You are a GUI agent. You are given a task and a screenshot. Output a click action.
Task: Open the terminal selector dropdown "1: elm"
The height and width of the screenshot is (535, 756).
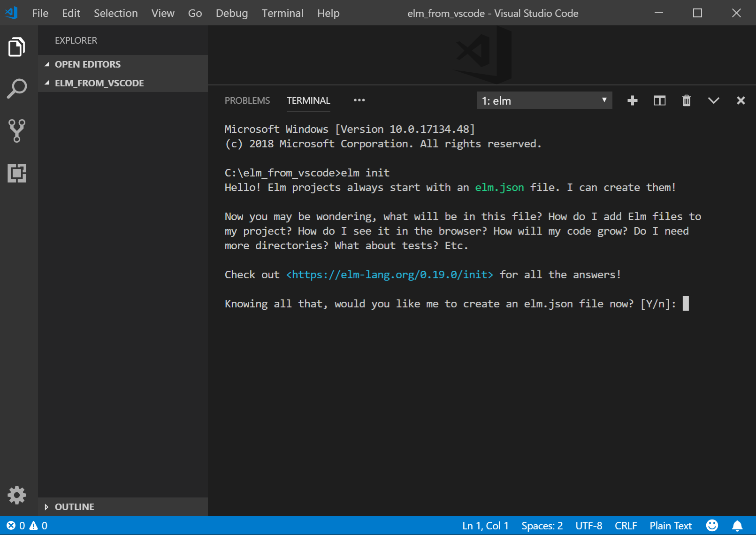[x=544, y=100]
